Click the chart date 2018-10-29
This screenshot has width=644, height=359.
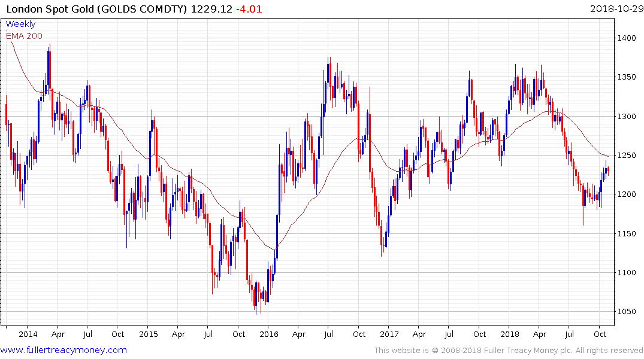(616, 9)
